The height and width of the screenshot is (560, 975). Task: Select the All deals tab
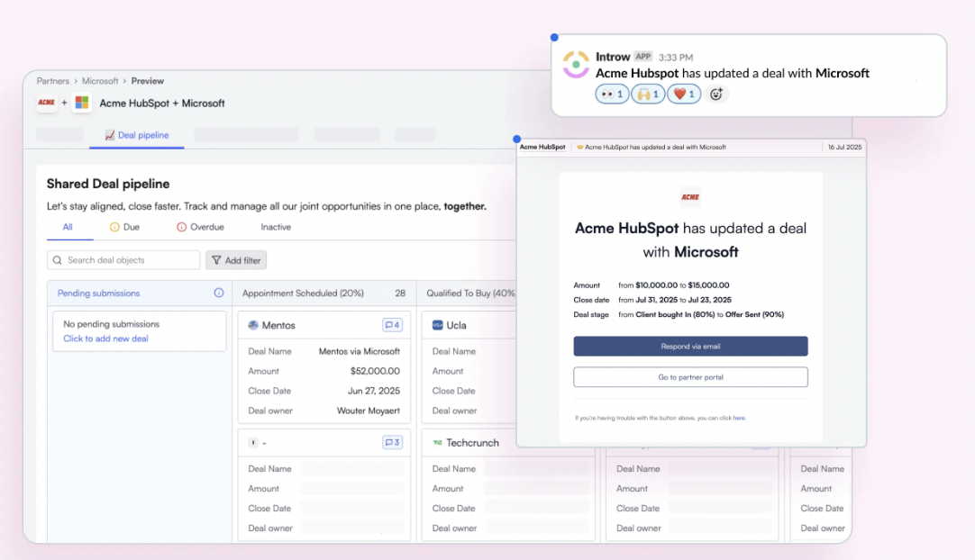tap(68, 227)
